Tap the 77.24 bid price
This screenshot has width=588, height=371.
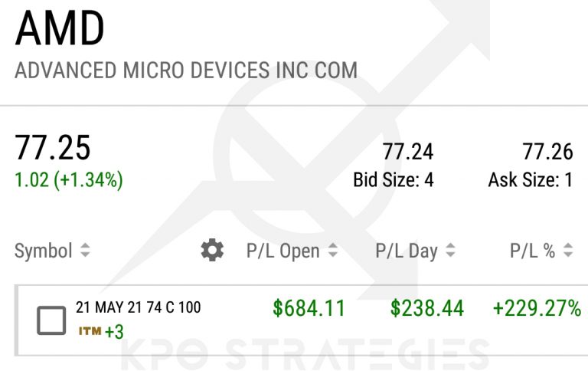408,152
